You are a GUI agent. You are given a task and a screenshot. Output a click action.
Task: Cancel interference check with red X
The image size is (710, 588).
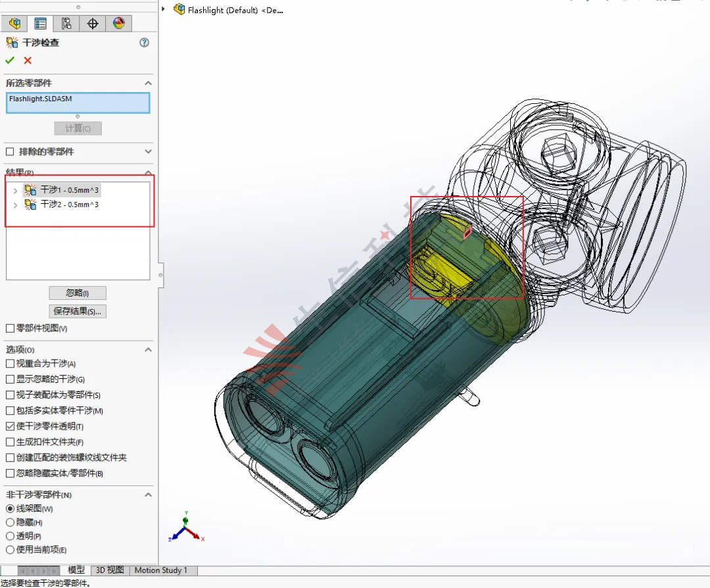tap(26, 60)
